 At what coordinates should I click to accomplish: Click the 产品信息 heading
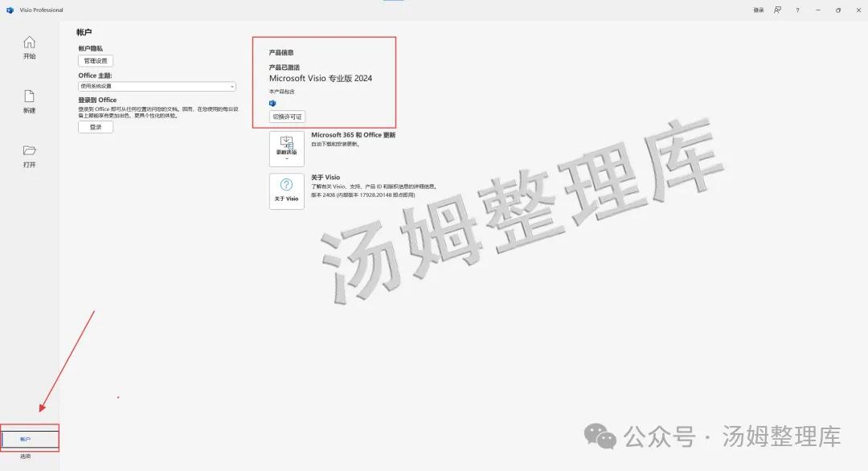(x=281, y=52)
